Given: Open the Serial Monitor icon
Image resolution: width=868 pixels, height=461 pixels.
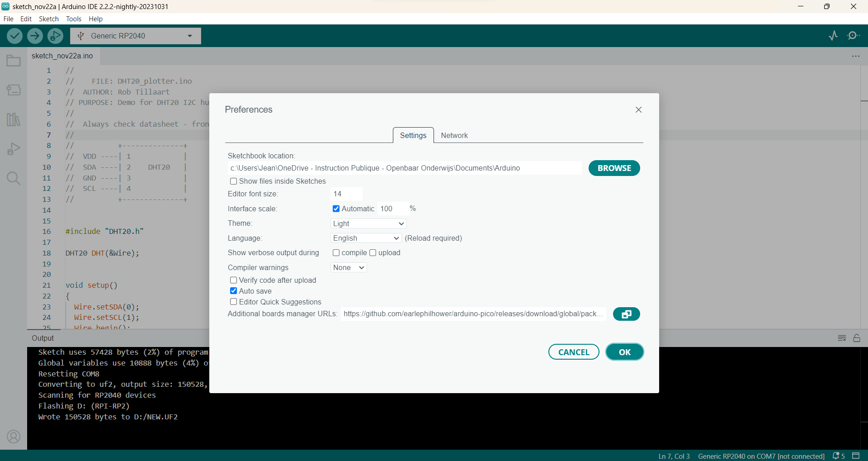Looking at the screenshot, I should [x=854, y=36].
